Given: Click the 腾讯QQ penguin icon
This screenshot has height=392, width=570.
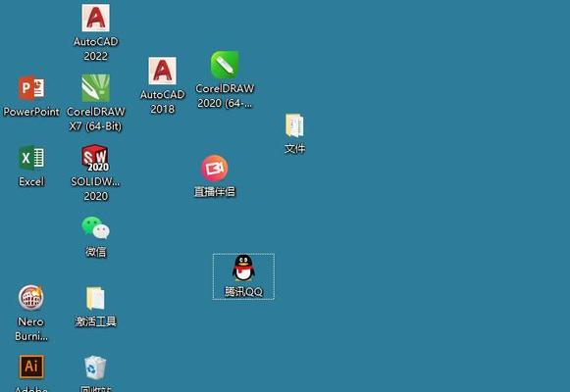Looking at the screenshot, I should point(243,268).
